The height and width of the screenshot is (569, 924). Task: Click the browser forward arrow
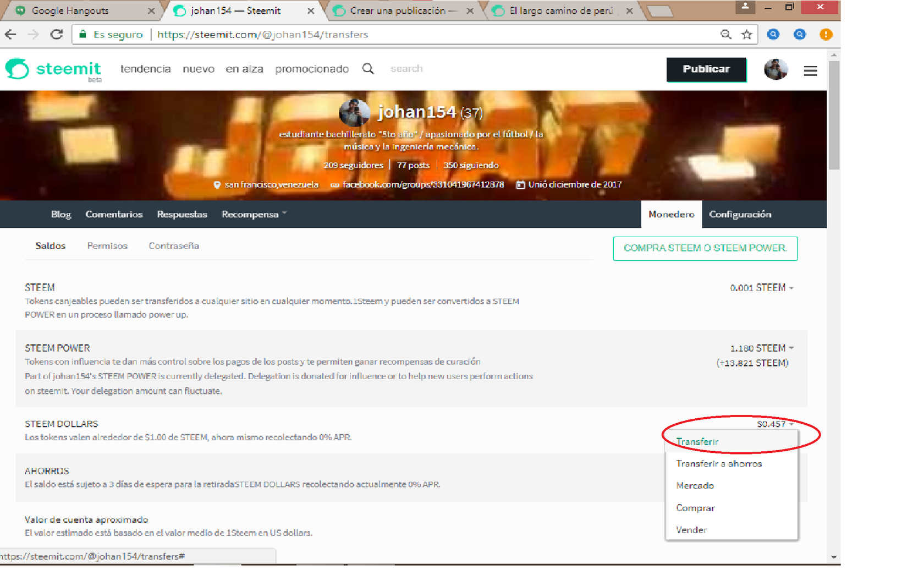(x=33, y=34)
